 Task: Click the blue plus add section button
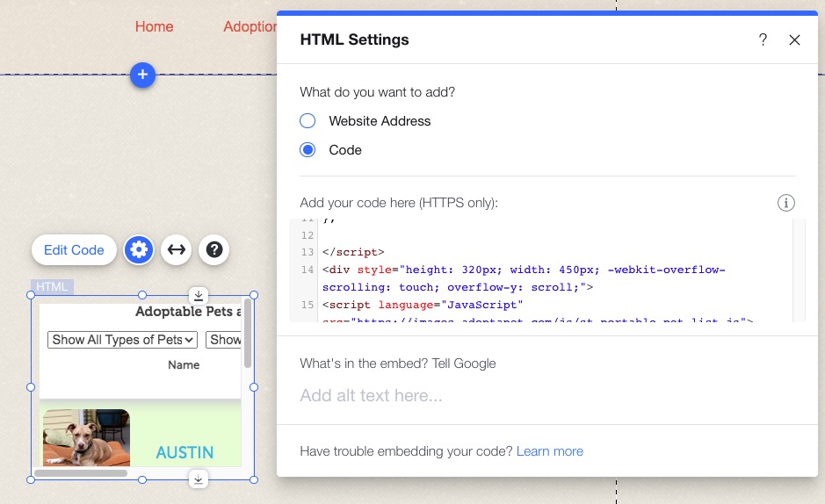[x=142, y=76]
